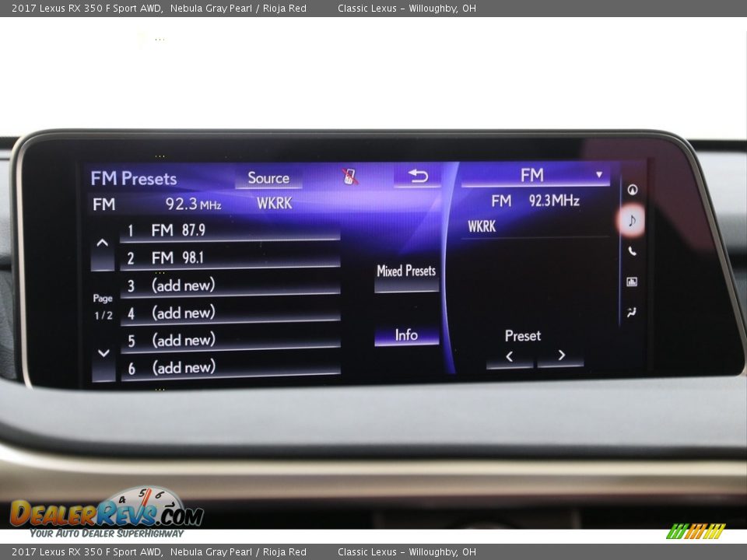This screenshot has width=747, height=560.
Task: Open the phone sidebar icon
Action: coord(632,251)
